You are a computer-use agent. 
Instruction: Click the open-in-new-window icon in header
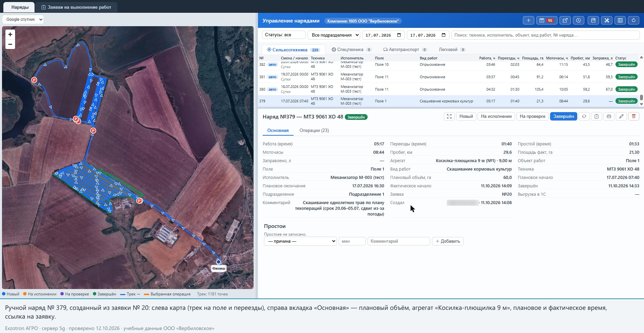pyautogui.click(x=565, y=20)
